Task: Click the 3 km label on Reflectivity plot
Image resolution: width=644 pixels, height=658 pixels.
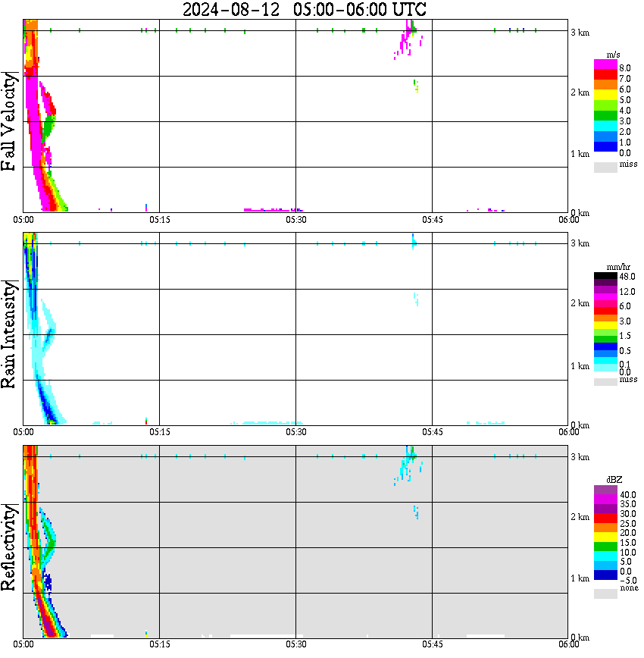Action: [580, 457]
